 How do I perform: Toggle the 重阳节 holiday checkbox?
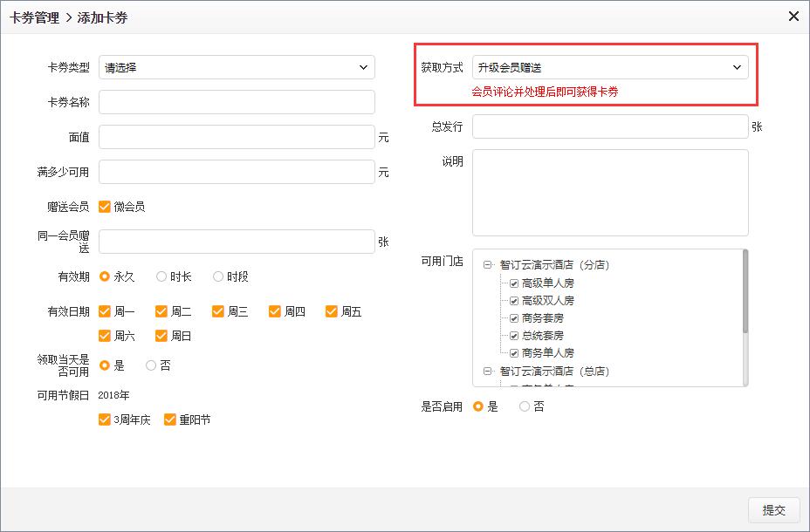[170, 419]
